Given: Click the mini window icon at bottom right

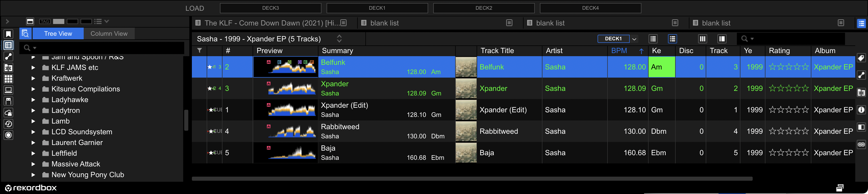Looking at the screenshot, I should pos(840,188).
